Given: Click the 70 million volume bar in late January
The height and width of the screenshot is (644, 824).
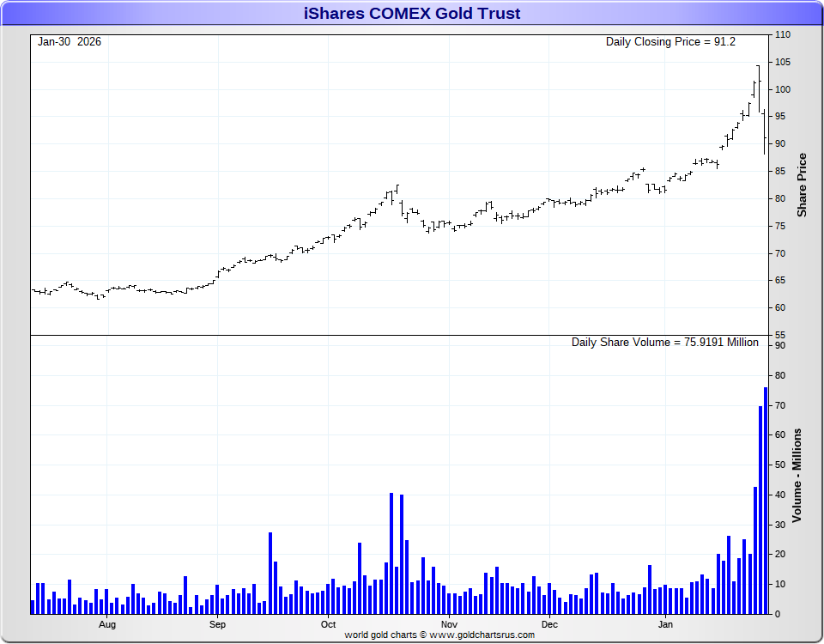Looking at the screenshot, I should tap(760, 510).
